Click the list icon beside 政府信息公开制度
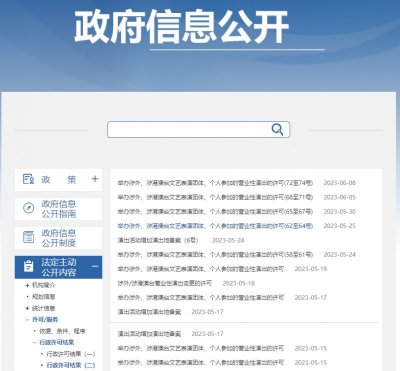 click(x=28, y=237)
